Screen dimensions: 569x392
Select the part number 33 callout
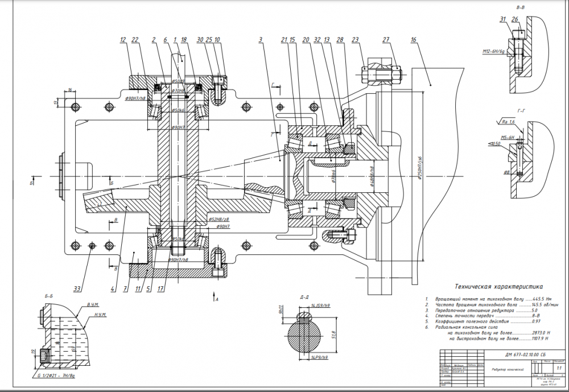[77, 289]
